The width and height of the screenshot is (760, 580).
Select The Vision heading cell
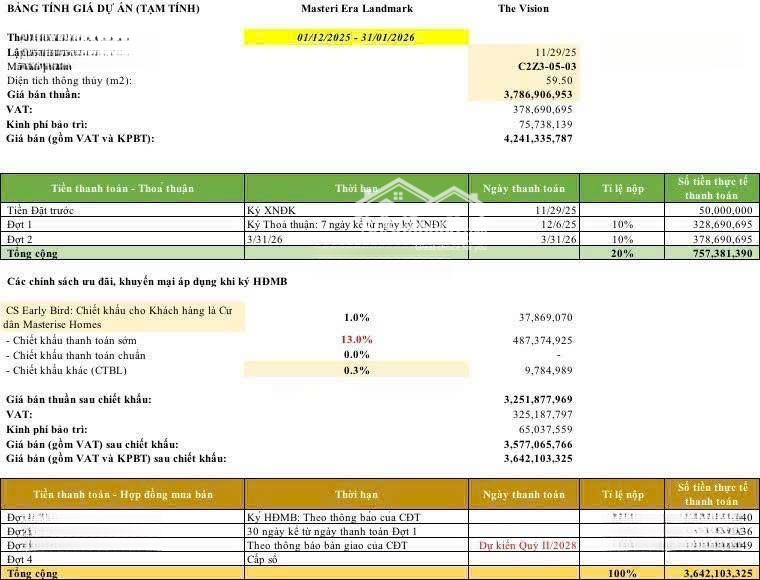[x=523, y=9]
